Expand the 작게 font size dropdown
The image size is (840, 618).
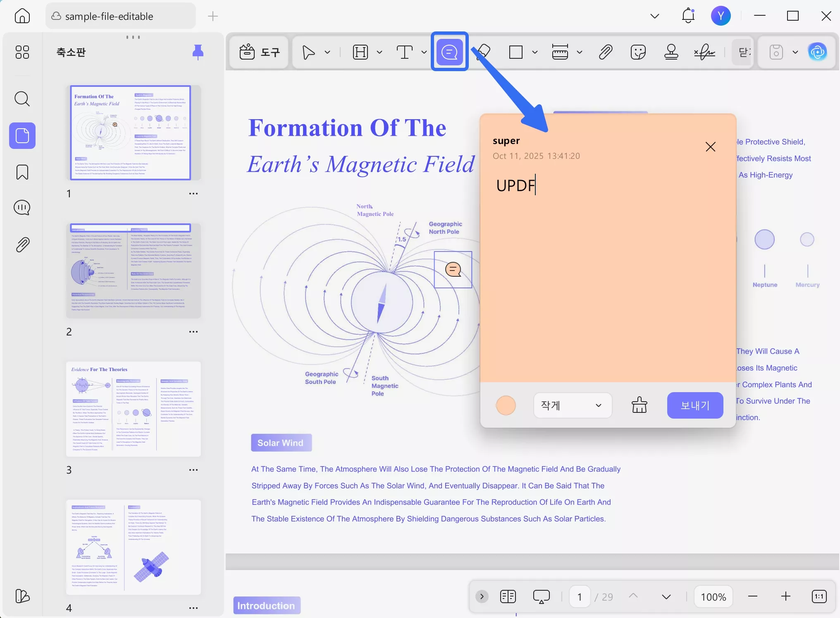572,405
